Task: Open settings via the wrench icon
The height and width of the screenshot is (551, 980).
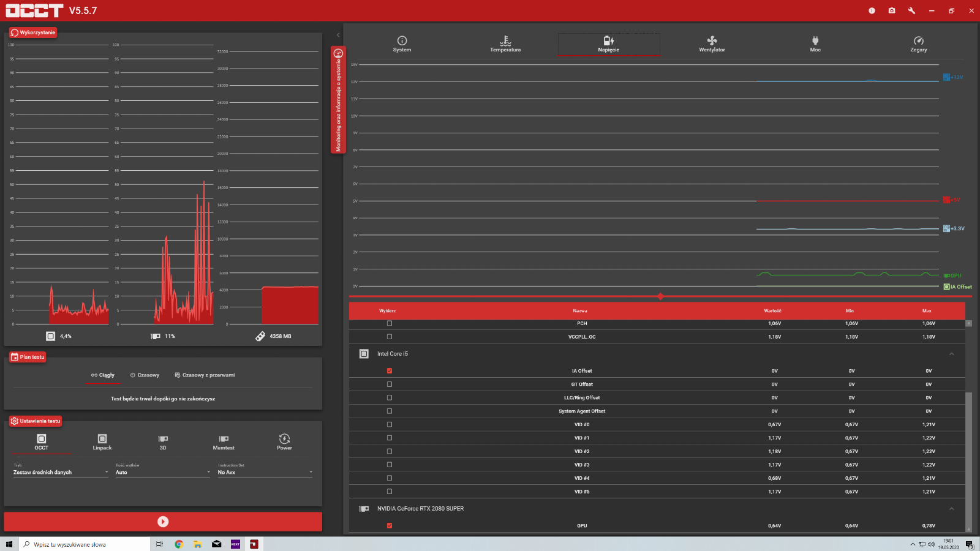Action: point(911,10)
